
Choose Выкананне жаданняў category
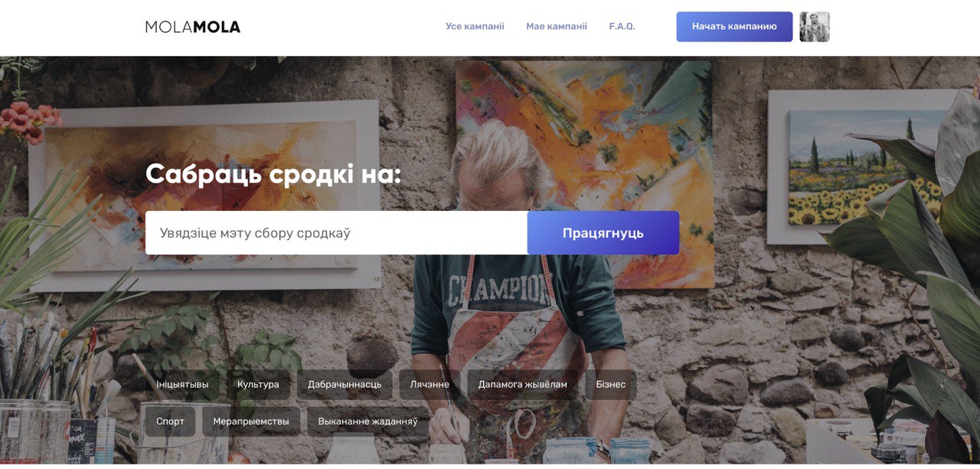click(368, 421)
